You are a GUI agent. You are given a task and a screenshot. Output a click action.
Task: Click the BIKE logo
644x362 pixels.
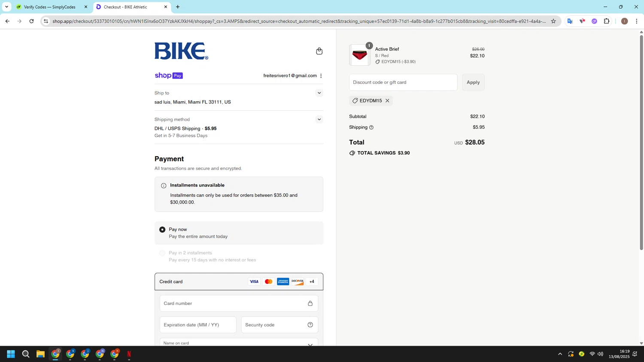tap(181, 51)
